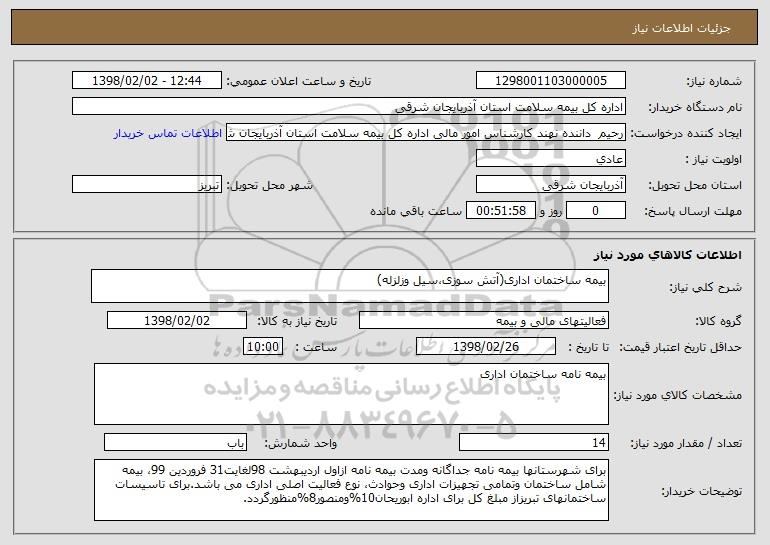Click the حداقل تاریخ اعتبار قیمت label

pos(680,347)
